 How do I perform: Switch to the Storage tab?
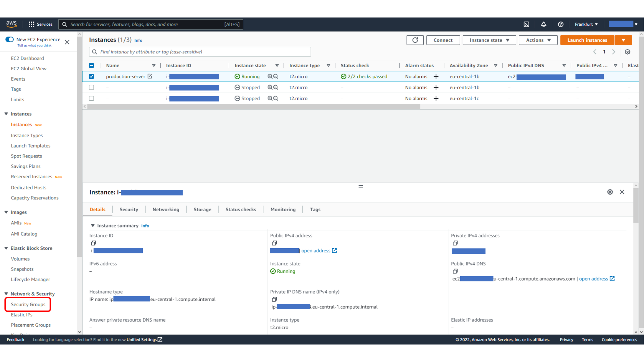click(202, 210)
